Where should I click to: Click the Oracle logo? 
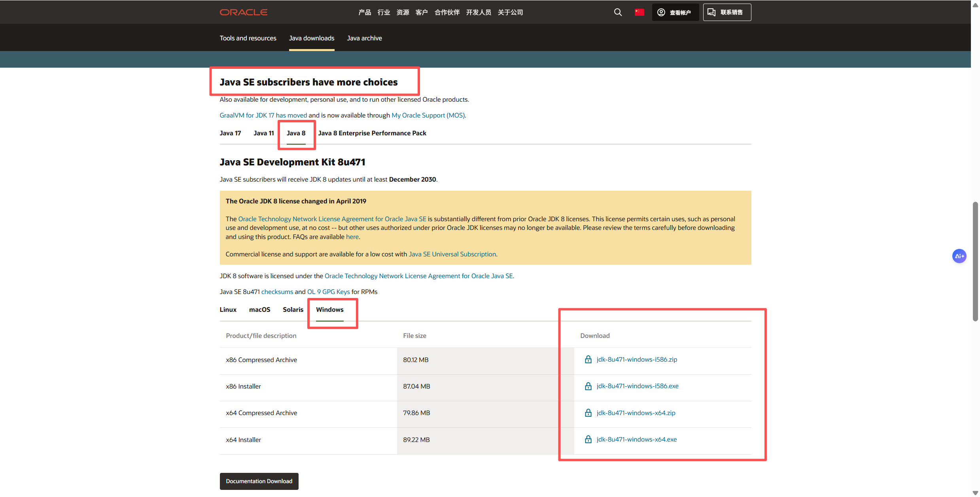coord(244,12)
